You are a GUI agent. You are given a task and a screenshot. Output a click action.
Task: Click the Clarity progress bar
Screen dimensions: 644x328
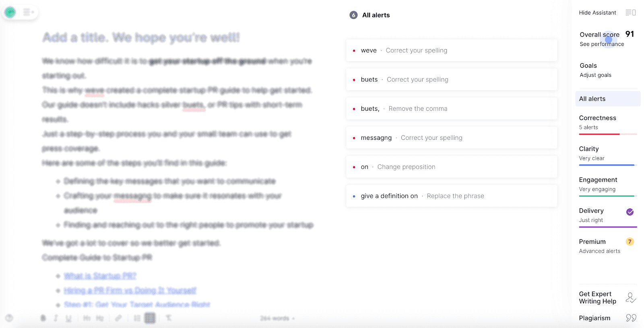pyautogui.click(x=608, y=165)
